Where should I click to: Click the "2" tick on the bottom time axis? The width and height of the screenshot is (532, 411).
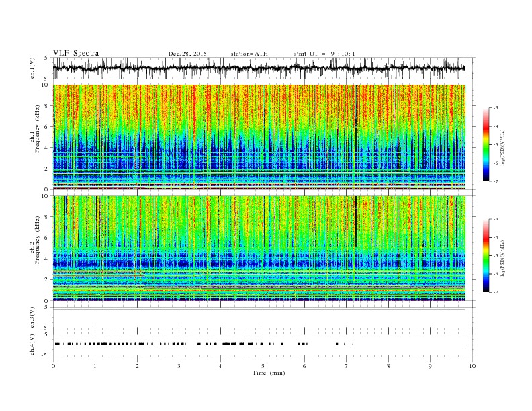(137, 366)
